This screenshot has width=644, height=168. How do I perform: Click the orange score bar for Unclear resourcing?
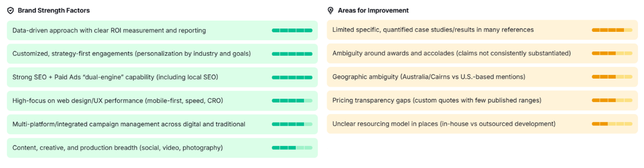[x=612, y=124]
